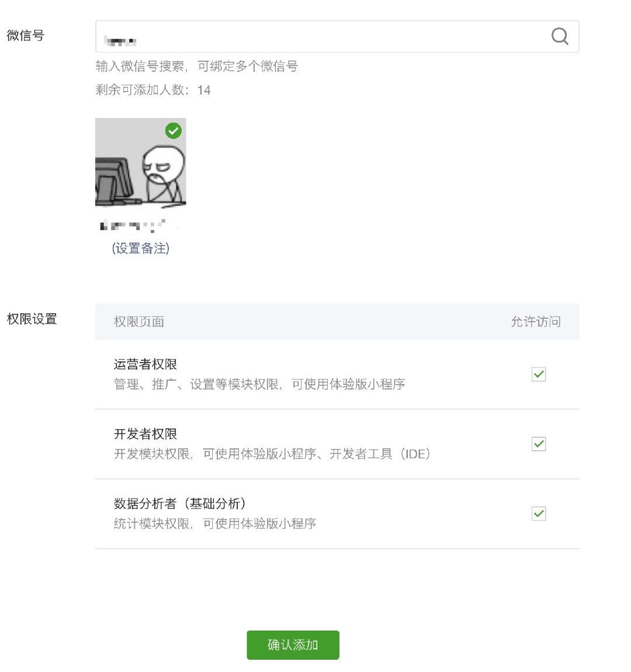The image size is (631, 672).
Task: Toggle the 运营者权限 checkbox
Action: coord(539,374)
